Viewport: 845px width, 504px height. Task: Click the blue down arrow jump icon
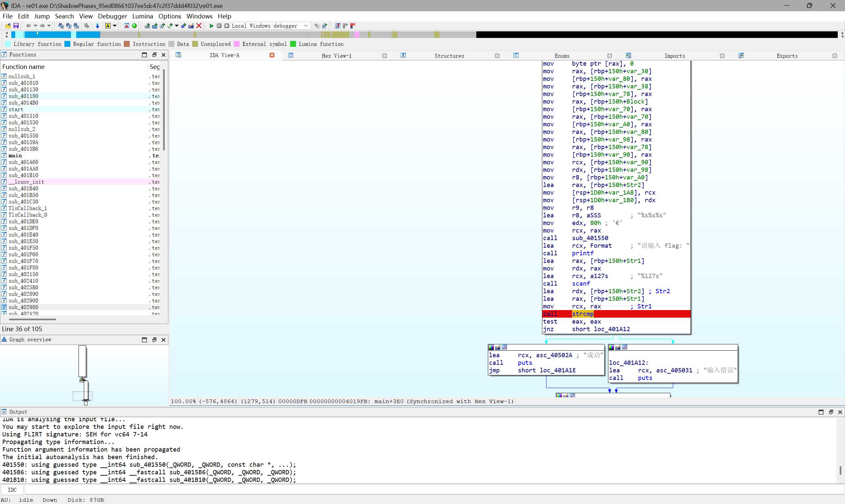pos(97,26)
